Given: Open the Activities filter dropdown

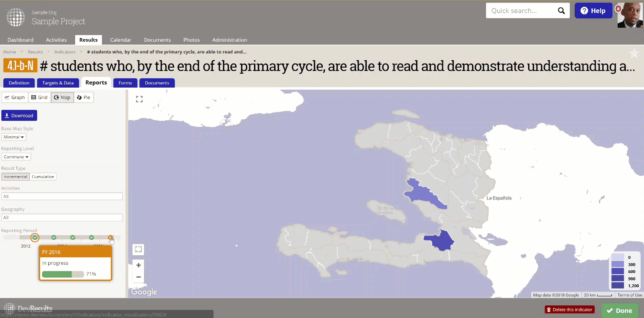Looking at the screenshot, I should pyautogui.click(x=62, y=197).
